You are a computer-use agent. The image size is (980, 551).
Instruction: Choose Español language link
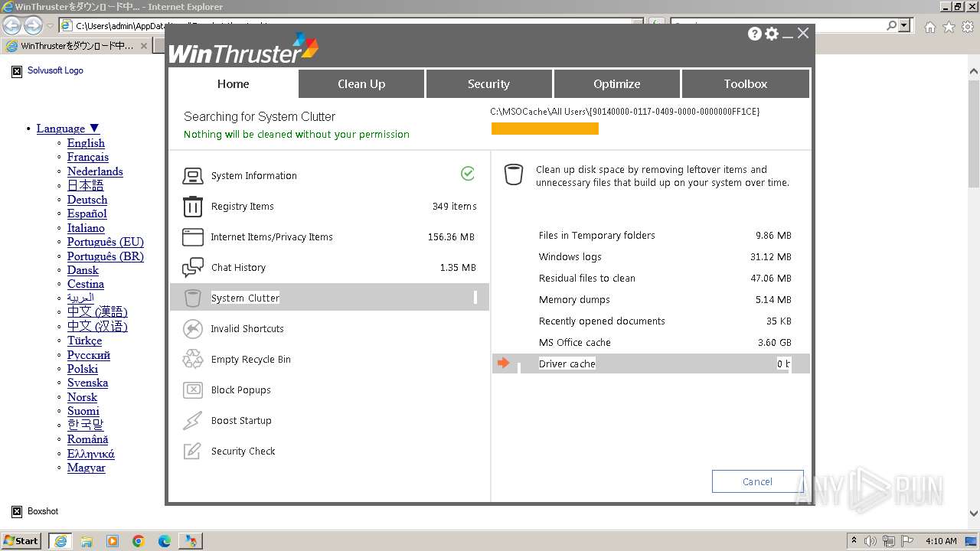(87, 214)
